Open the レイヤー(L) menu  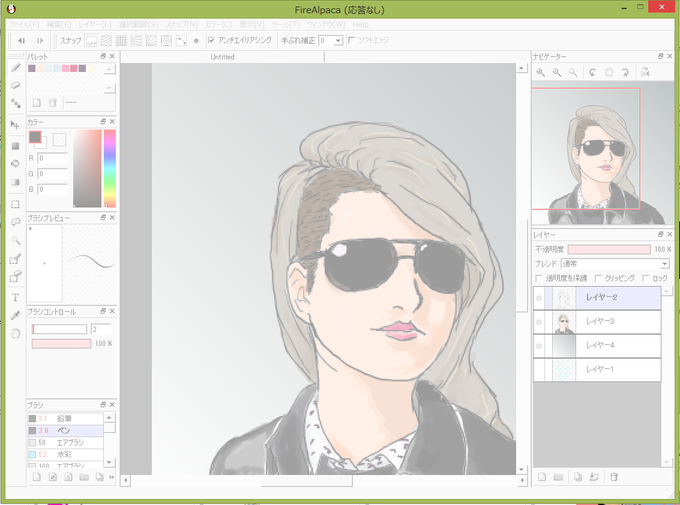(95, 24)
